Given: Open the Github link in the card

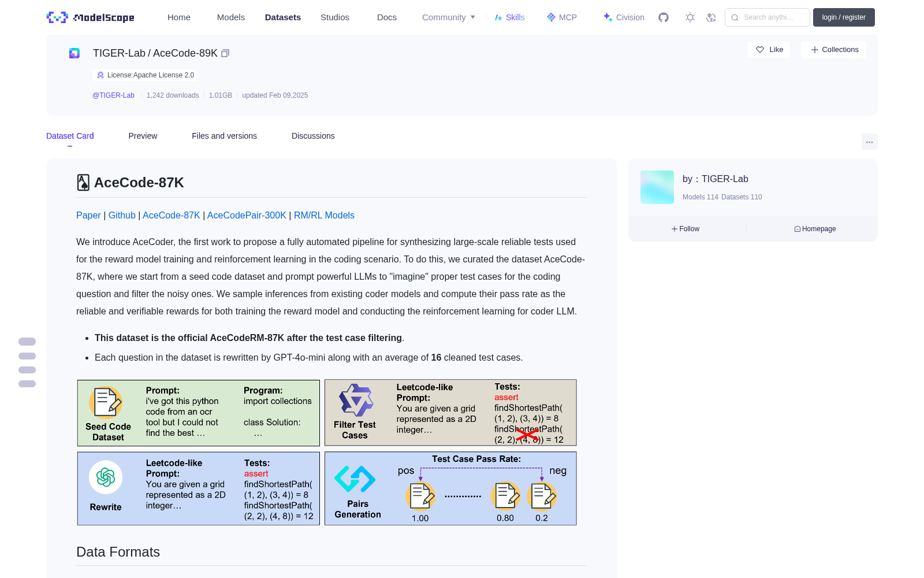Looking at the screenshot, I should pyautogui.click(x=122, y=215).
